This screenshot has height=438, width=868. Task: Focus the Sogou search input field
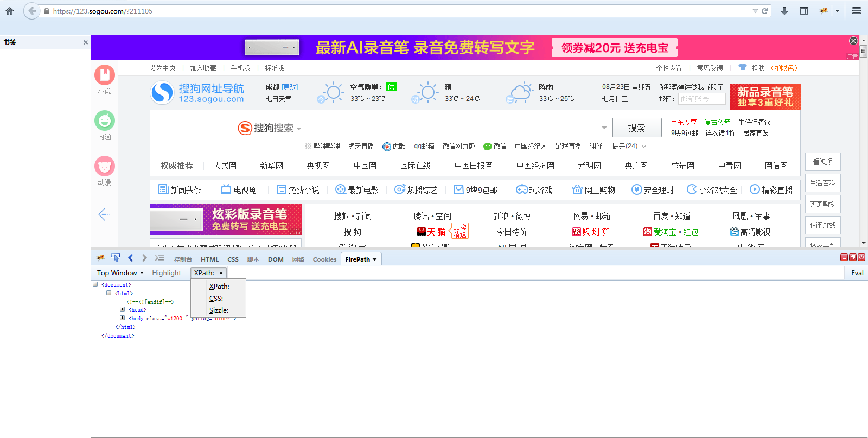pos(459,128)
